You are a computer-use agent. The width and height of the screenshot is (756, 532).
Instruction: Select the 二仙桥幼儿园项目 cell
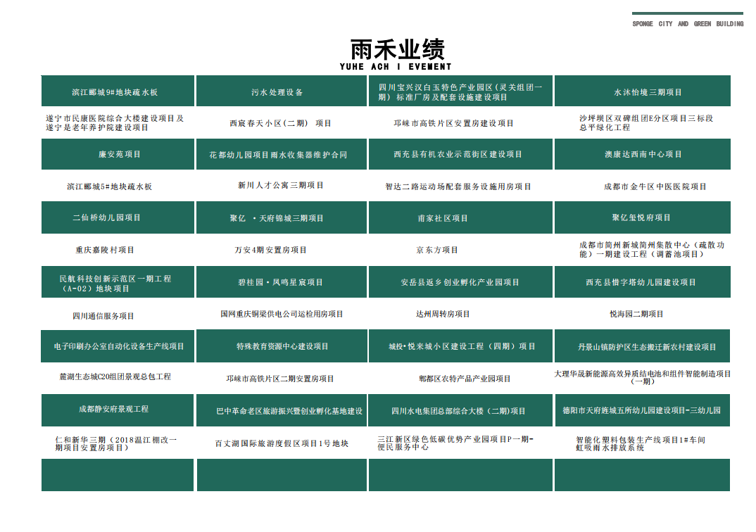[x=118, y=218]
